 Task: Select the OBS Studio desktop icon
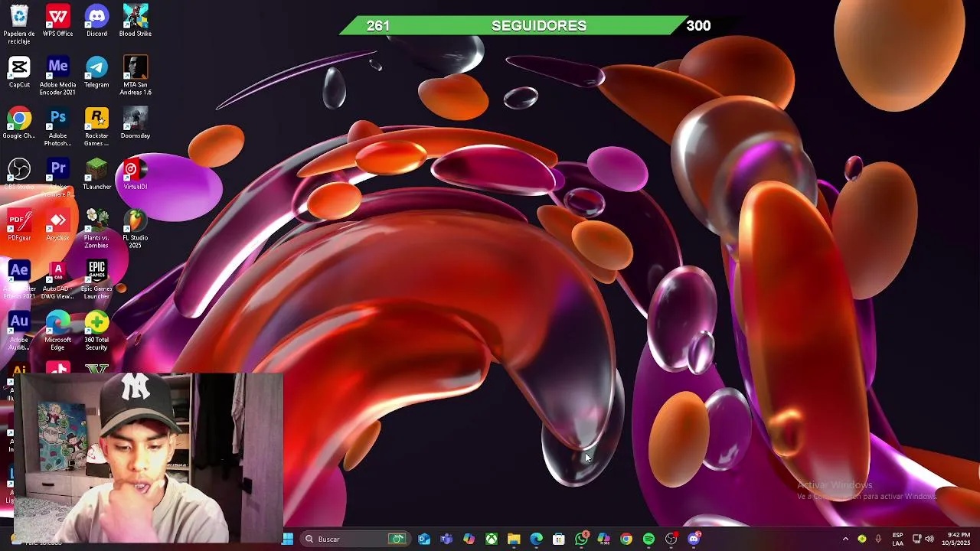click(19, 174)
